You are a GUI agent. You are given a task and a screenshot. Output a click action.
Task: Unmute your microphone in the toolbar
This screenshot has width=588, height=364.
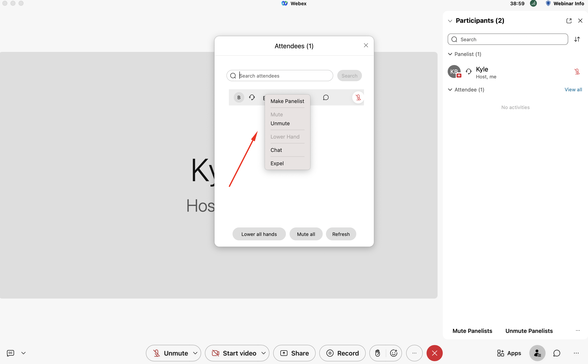171,353
